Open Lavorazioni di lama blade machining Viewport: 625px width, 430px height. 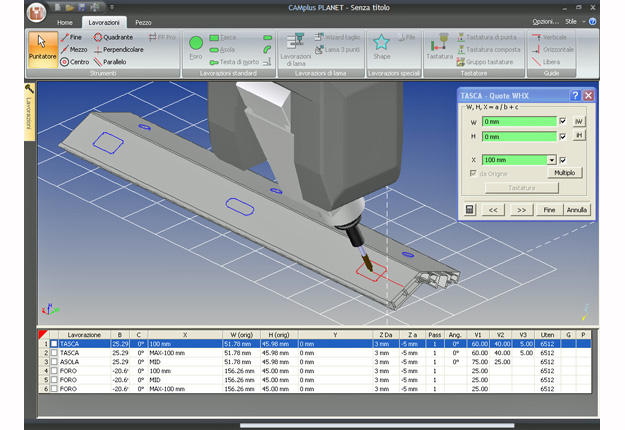[x=296, y=49]
